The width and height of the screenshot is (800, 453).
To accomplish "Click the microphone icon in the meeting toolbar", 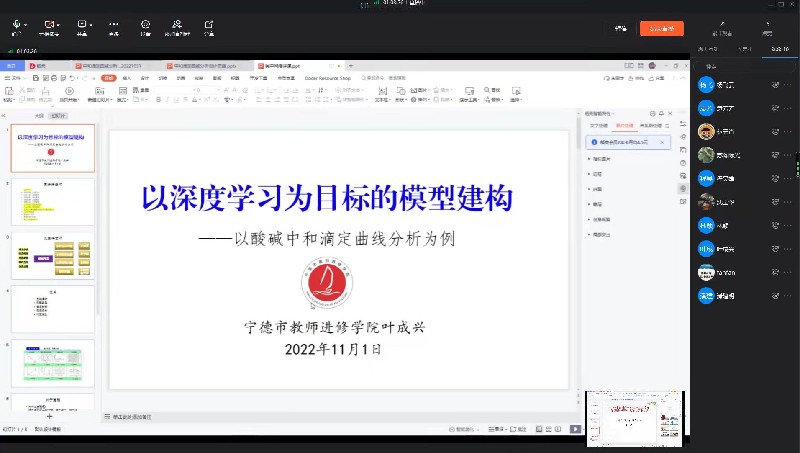I will coord(16,24).
